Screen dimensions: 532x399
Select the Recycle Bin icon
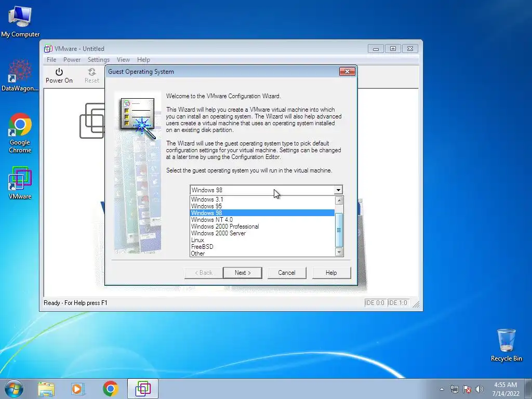pyautogui.click(x=506, y=345)
